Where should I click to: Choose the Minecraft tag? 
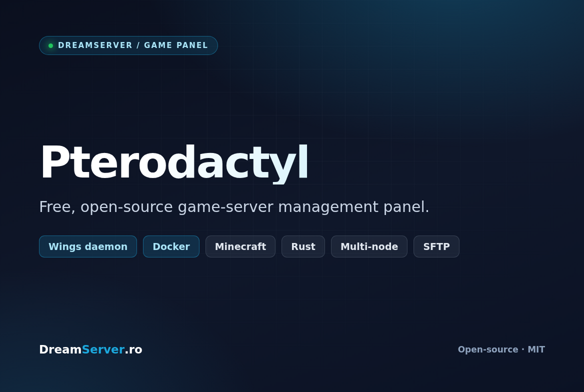[x=240, y=246]
